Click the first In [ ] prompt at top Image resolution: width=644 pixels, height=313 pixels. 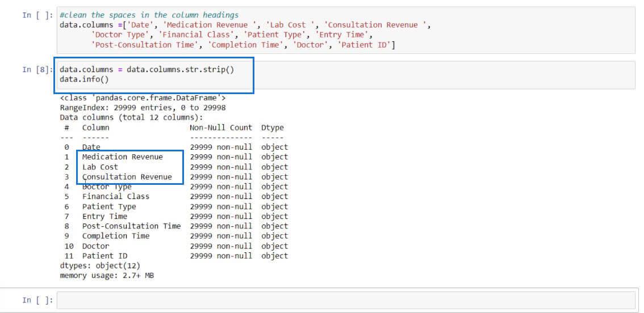tap(37, 15)
